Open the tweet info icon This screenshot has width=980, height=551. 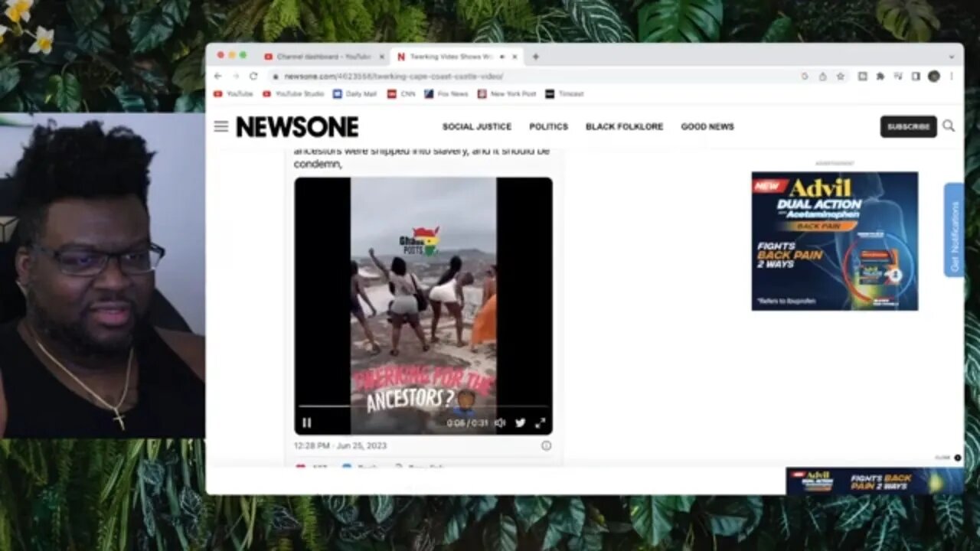tap(546, 445)
